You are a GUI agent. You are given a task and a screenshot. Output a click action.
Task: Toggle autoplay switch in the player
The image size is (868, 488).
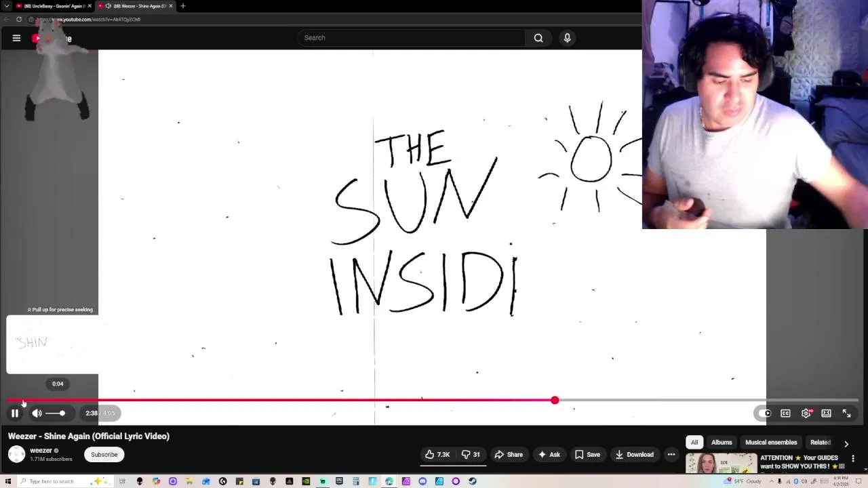pos(765,413)
